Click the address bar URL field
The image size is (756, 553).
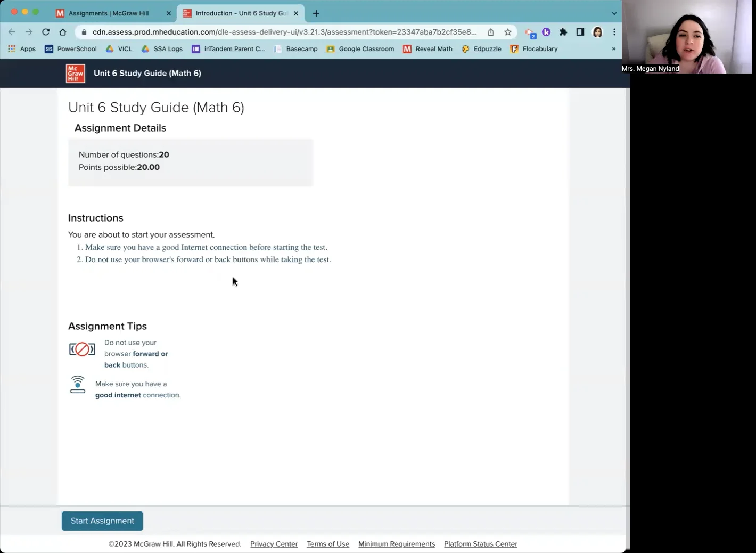point(285,32)
